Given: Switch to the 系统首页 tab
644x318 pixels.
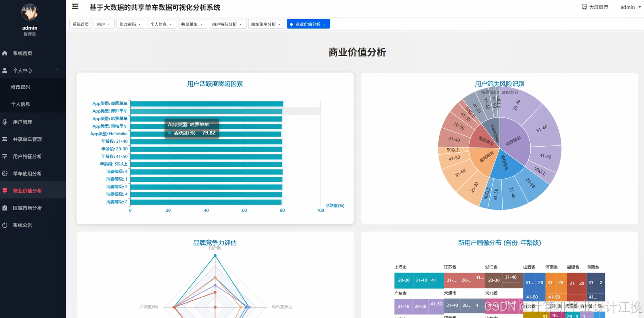Looking at the screenshot, I should [x=81, y=24].
